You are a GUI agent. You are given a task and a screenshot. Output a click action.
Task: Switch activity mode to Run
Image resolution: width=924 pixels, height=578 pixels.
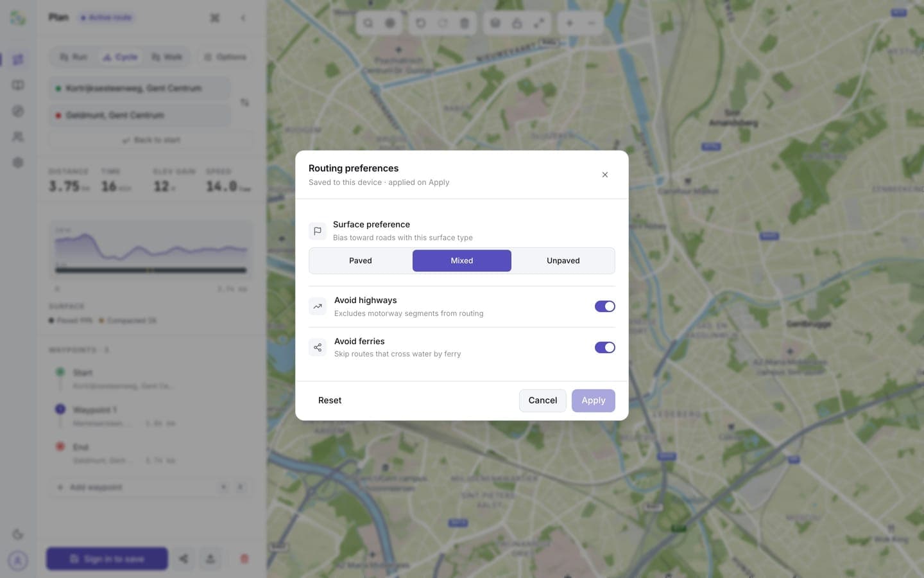74,57
